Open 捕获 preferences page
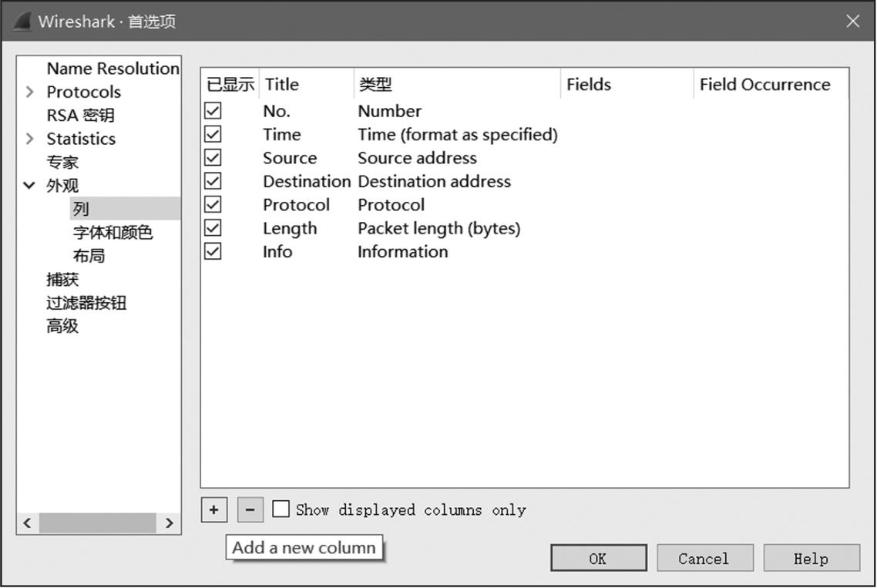The width and height of the screenshot is (877, 588). tap(62, 279)
